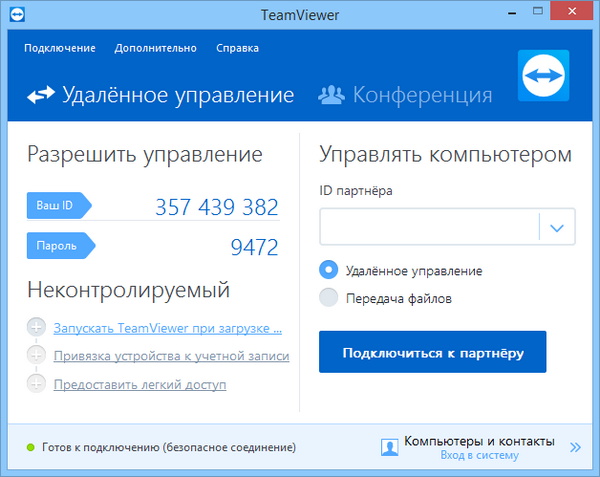
Task: Maximize the TeamViewer window
Action: pos(538,11)
